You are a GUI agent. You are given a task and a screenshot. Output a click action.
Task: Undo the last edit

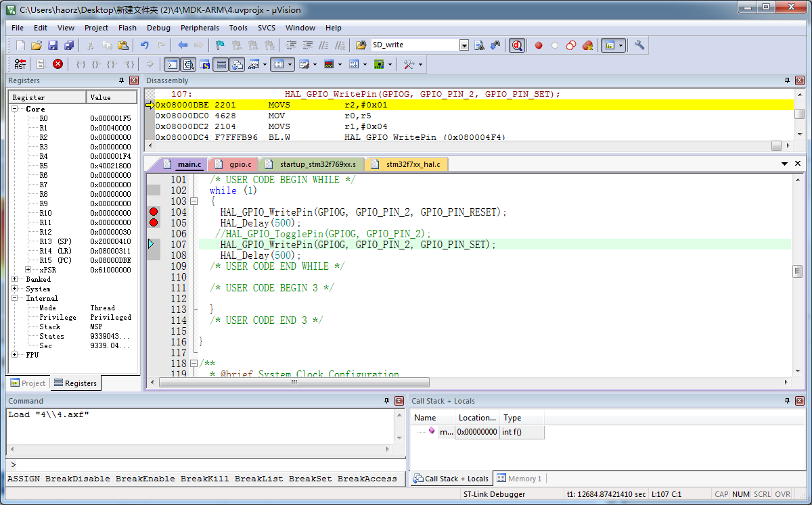(144, 45)
